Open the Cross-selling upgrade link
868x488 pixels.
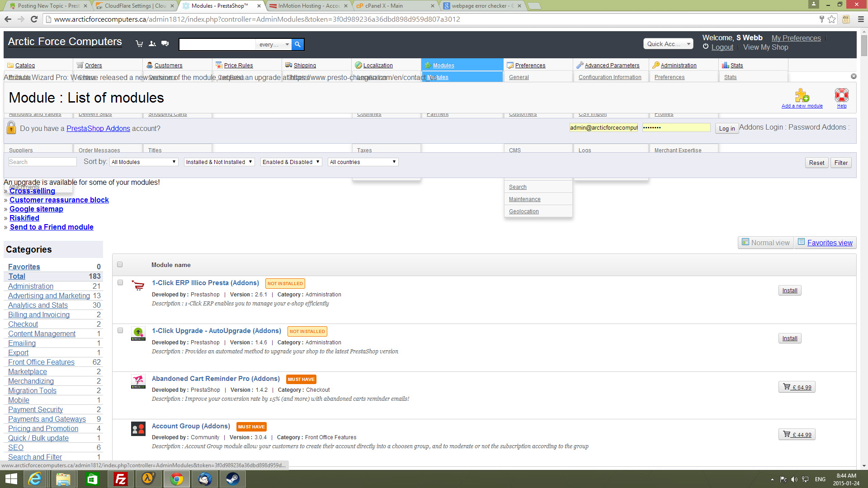[33, 191]
